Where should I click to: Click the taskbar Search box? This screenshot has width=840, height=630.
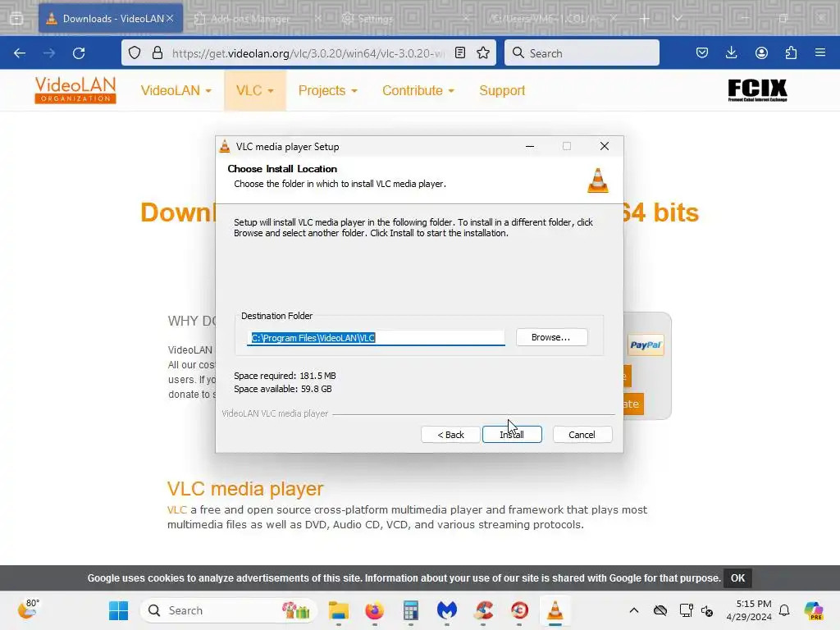point(229,610)
